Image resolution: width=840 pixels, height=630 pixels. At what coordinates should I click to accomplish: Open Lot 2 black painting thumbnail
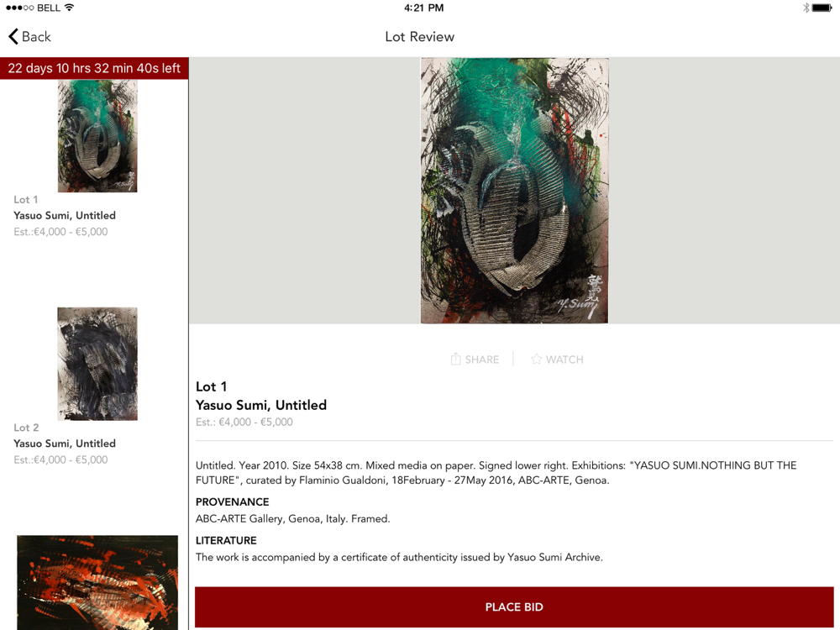pyautogui.click(x=97, y=364)
